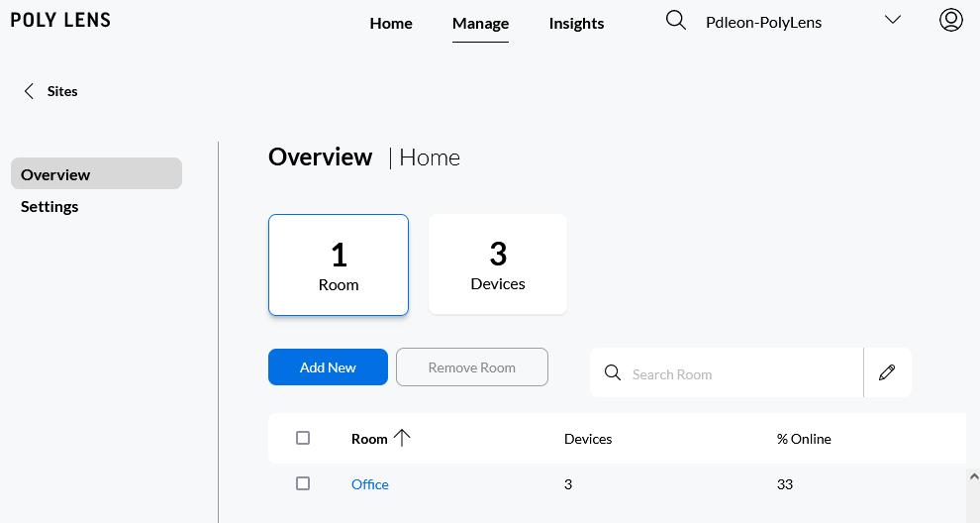980x523 pixels.
Task: Open Settings in the left sidebar
Action: click(x=49, y=206)
